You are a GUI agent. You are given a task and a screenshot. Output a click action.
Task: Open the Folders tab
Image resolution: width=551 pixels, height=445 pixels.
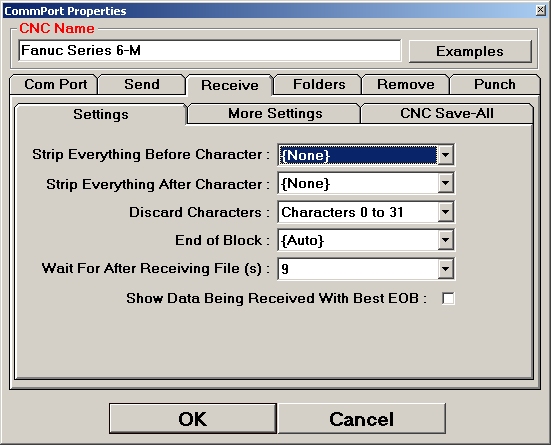point(319,85)
